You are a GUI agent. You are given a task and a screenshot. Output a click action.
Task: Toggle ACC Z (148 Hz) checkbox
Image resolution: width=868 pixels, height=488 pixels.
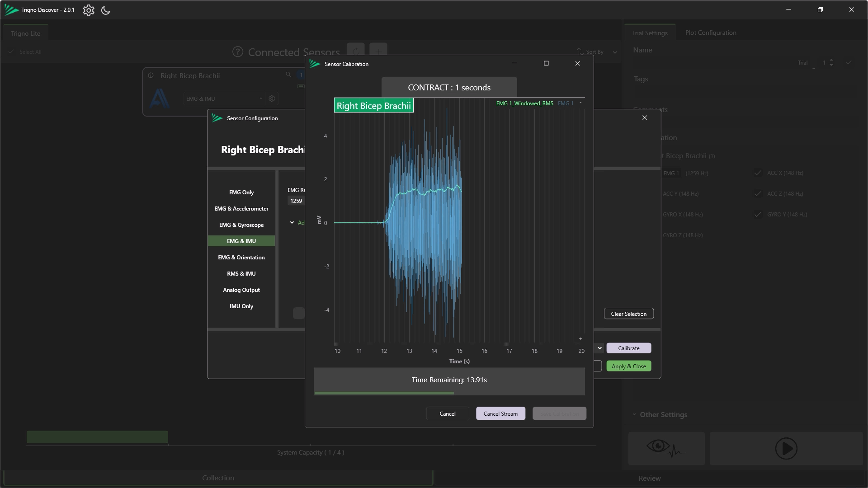coord(758,194)
